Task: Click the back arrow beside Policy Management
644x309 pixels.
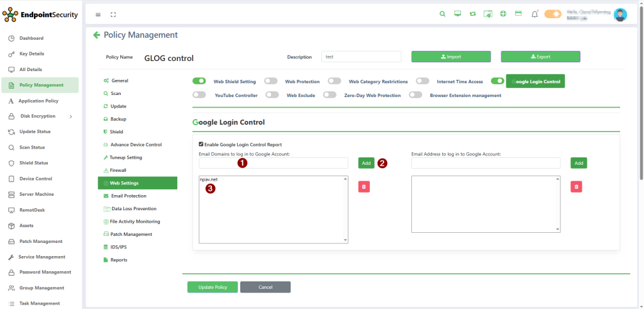Action: (x=96, y=35)
